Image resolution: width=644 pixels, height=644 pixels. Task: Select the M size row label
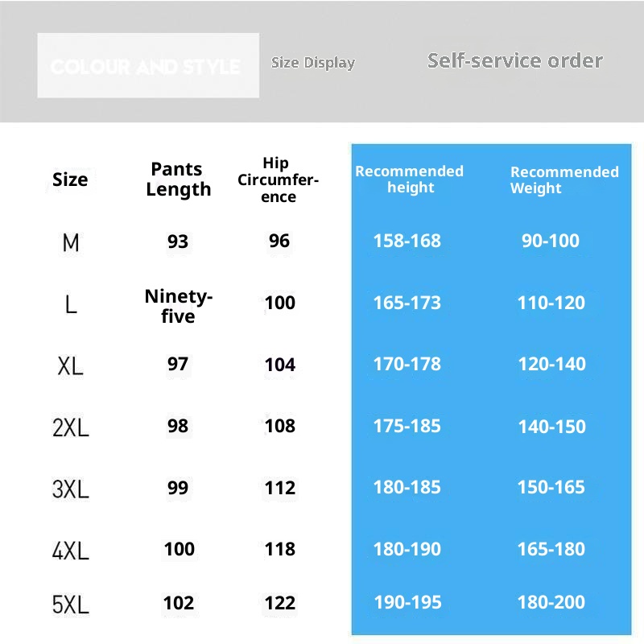(71, 242)
